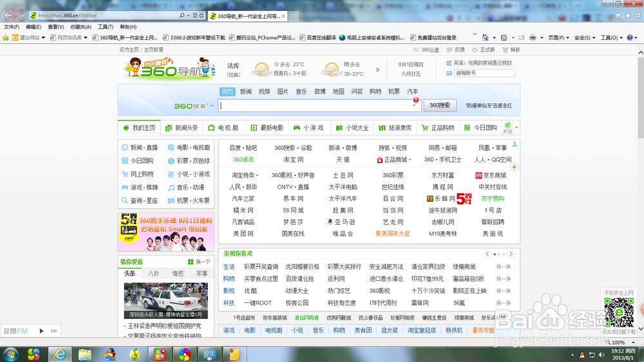This screenshot has width=644, height=362.
Task: Select the 新闻 search type
Action: coord(245,91)
